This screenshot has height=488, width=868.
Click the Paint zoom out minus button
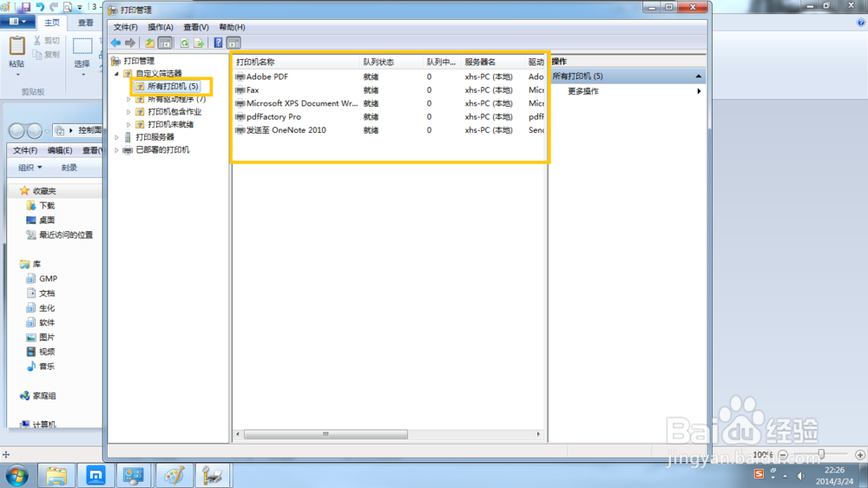point(783,455)
